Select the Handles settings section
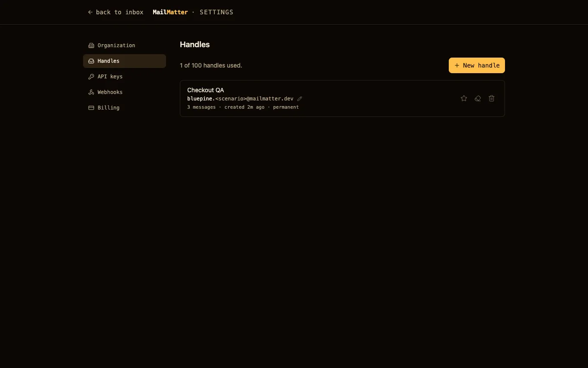Image resolution: width=588 pixels, height=368 pixels. (x=125, y=61)
